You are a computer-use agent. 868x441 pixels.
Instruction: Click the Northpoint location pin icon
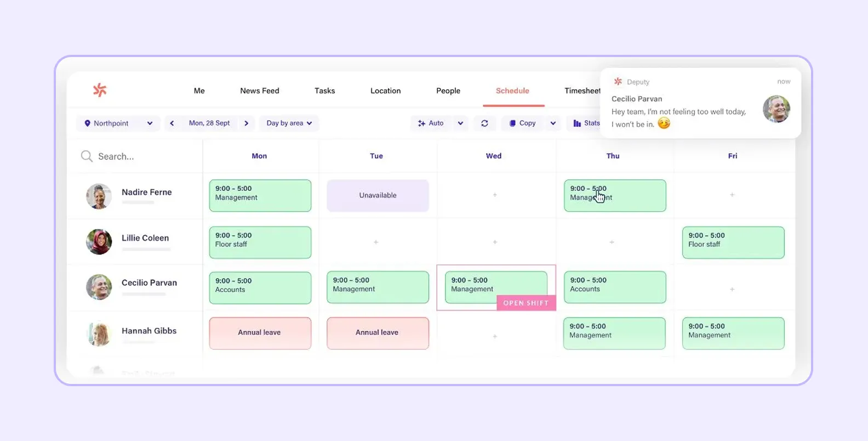(87, 123)
